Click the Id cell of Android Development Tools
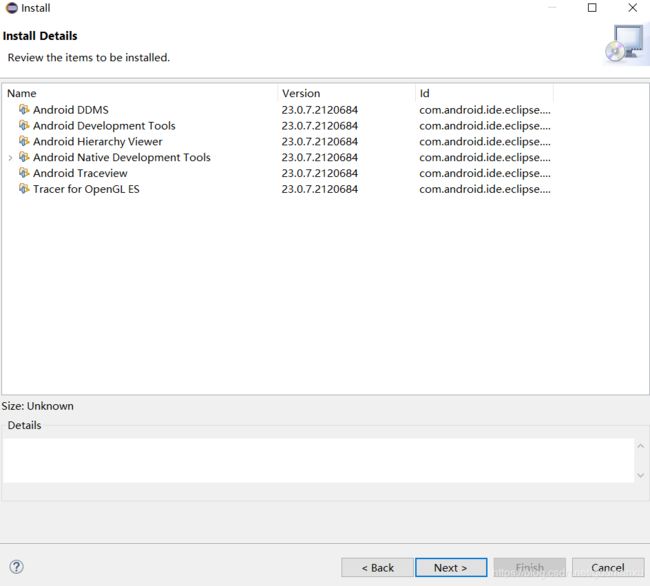650x586 pixels. click(485, 126)
